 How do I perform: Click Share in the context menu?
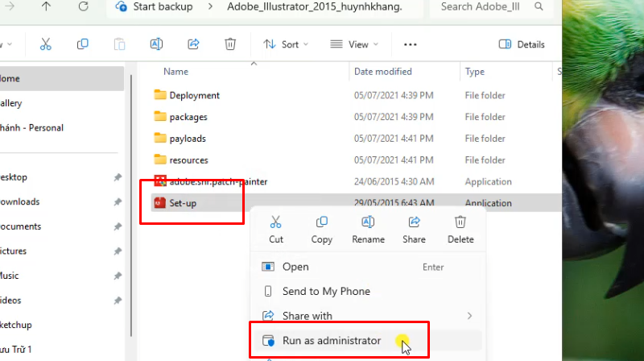pos(414,230)
